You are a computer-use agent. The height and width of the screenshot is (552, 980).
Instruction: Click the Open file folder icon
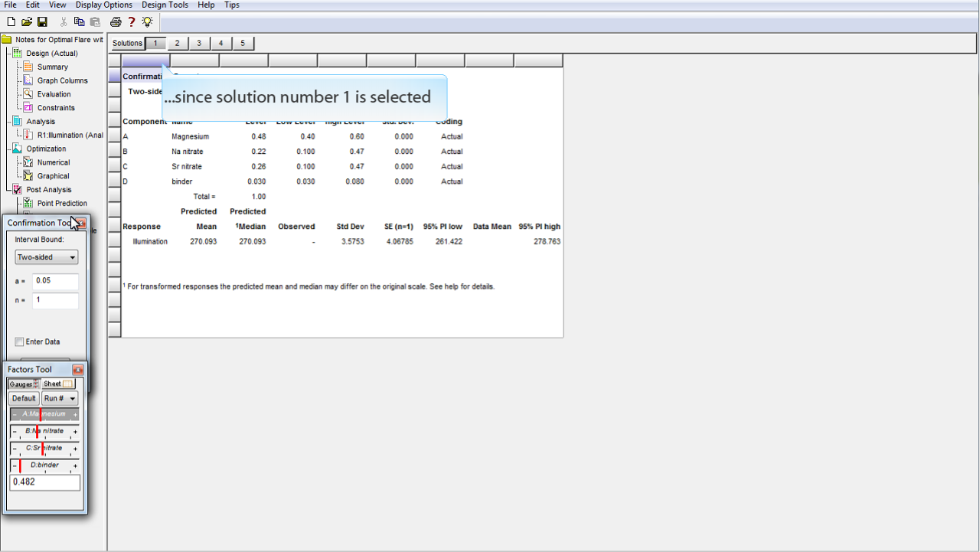point(27,22)
